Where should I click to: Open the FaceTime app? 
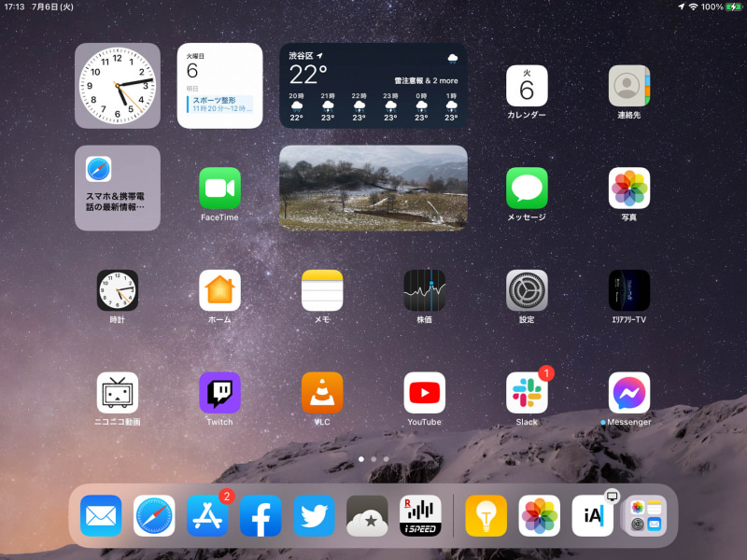[x=219, y=189]
